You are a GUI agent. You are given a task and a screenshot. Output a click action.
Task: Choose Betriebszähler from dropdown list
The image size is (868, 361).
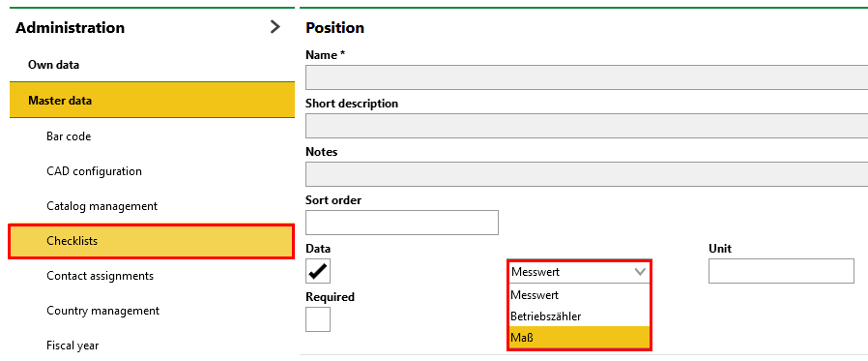click(x=579, y=316)
